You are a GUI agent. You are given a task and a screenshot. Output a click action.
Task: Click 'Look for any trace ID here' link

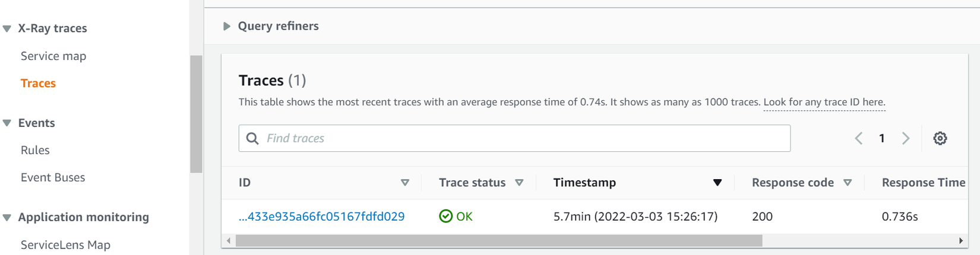point(824,102)
